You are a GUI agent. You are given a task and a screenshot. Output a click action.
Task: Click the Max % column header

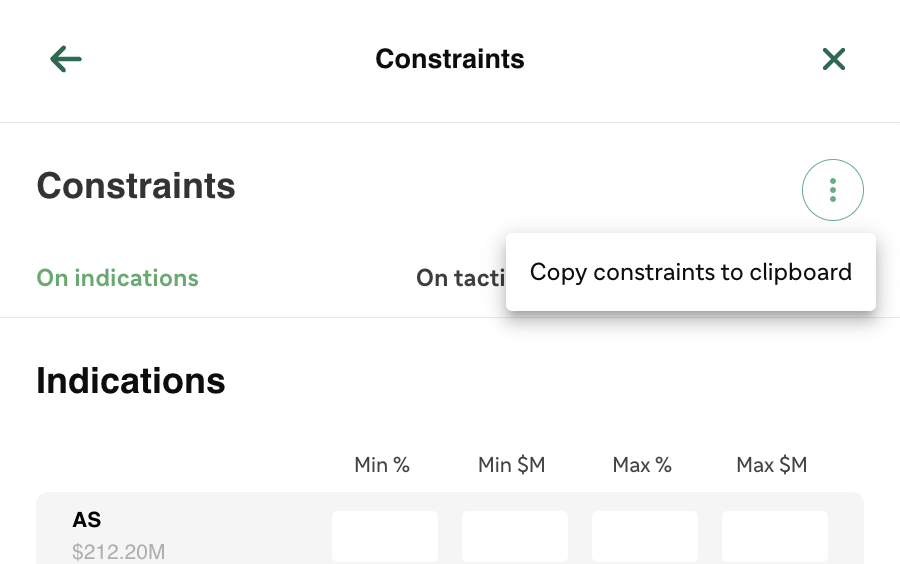pyautogui.click(x=642, y=465)
